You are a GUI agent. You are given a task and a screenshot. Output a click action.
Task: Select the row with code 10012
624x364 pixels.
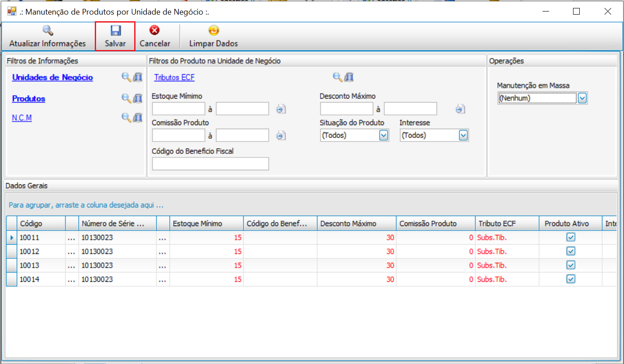coord(311,251)
